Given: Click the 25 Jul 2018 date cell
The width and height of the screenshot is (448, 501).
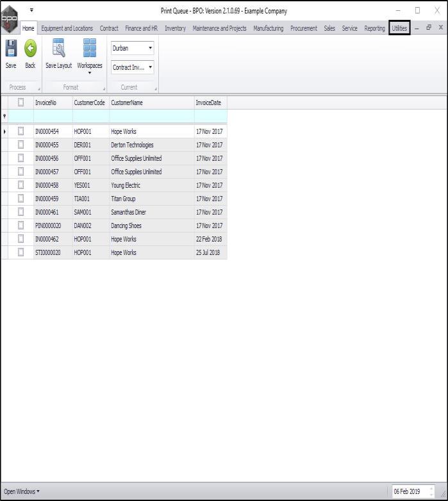Looking at the screenshot, I should (x=211, y=252).
